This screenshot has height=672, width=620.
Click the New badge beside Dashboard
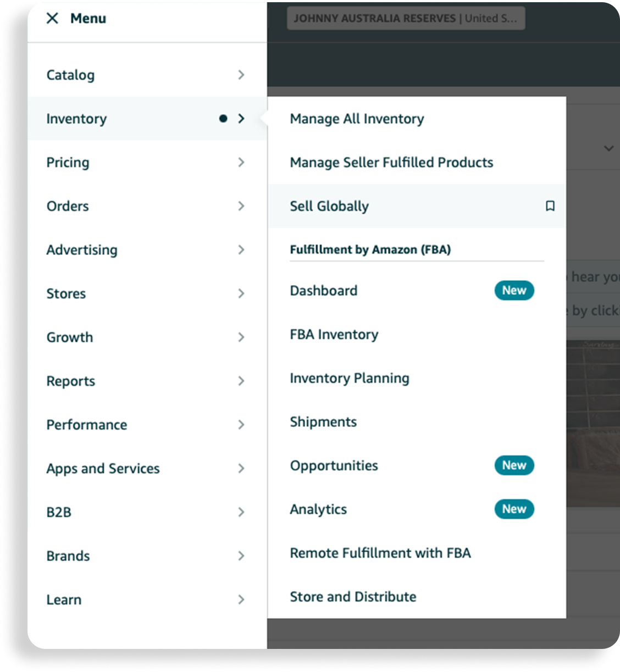pos(514,290)
